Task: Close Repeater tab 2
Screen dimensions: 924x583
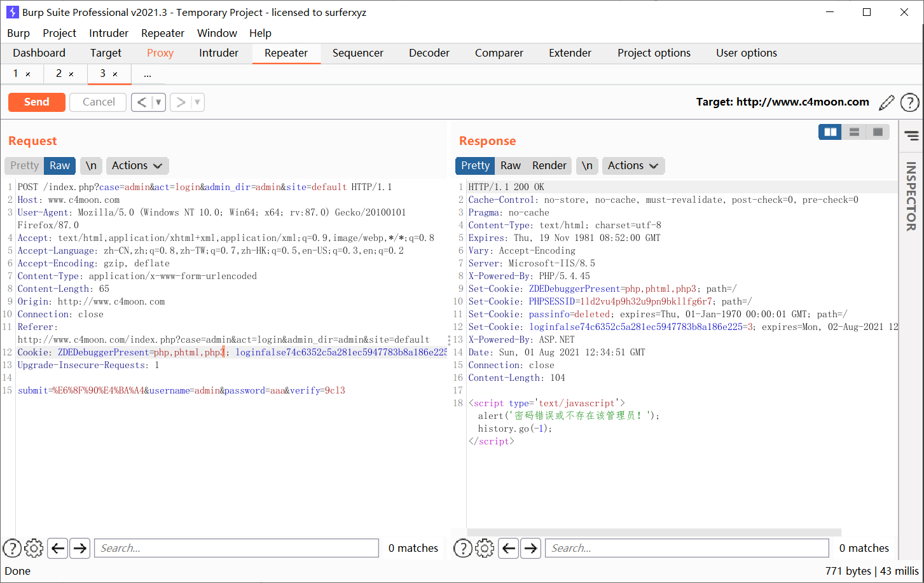Action: pyautogui.click(x=71, y=74)
